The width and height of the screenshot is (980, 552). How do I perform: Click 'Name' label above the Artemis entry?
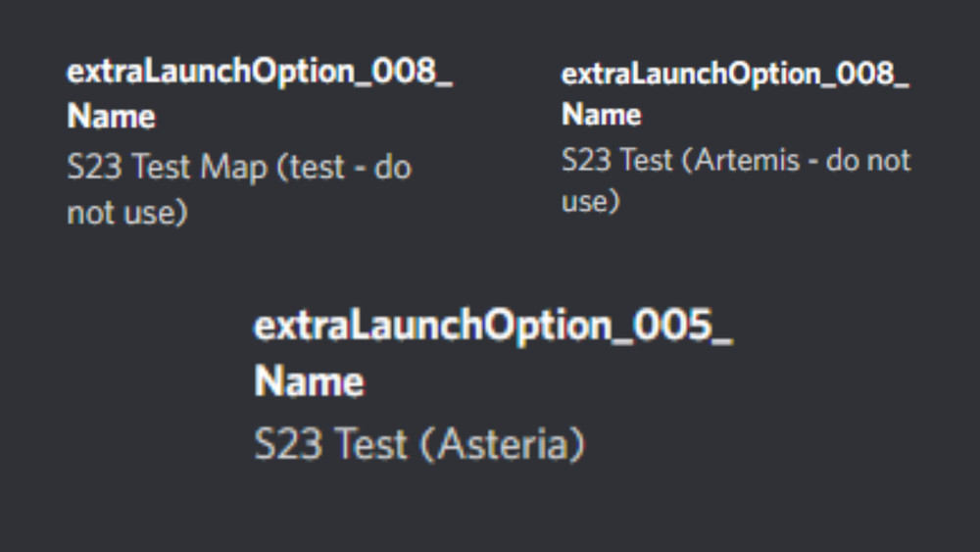(602, 115)
